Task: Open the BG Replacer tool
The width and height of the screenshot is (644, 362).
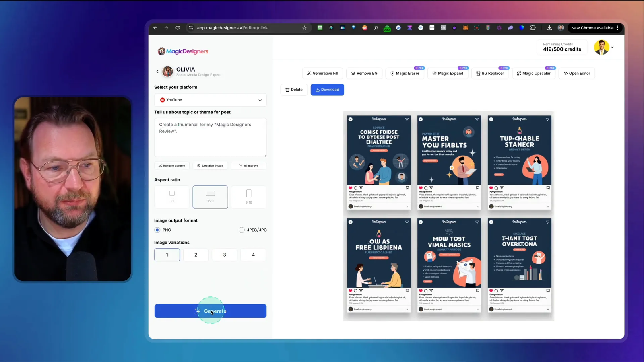Action: pyautogui.click(x=490, y=73)
